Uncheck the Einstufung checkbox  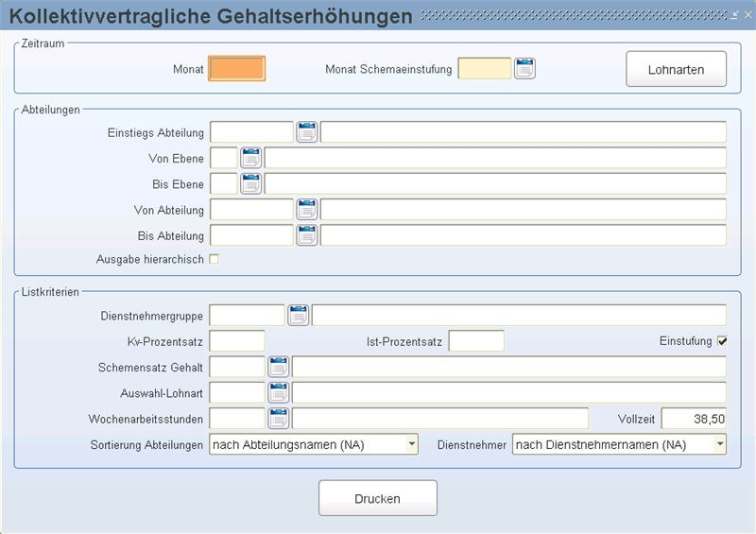tap(722, 341)
